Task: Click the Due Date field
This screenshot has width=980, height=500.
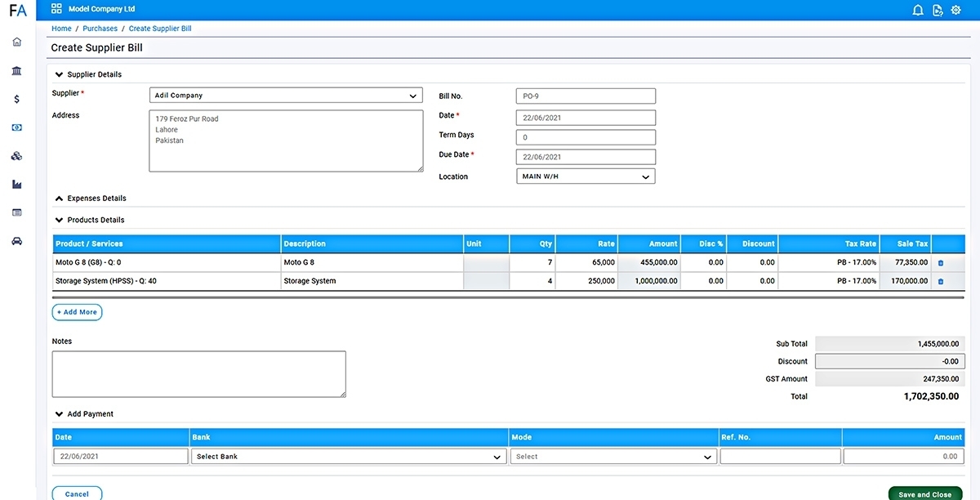Action: click(x=586, y=157)
